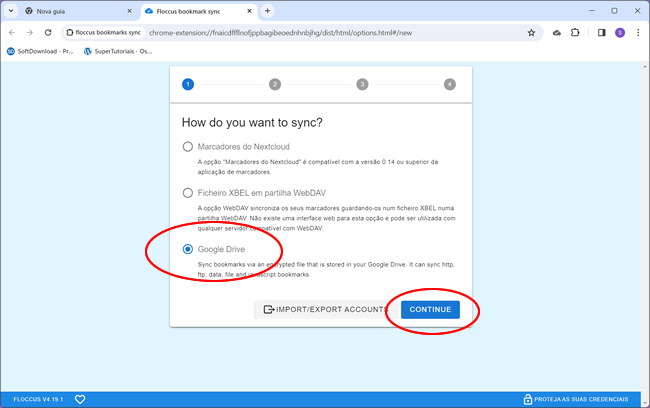This screenshot has width=650, height=408.
Task: Click the address bar URL field
Action: tap(330, 32)
